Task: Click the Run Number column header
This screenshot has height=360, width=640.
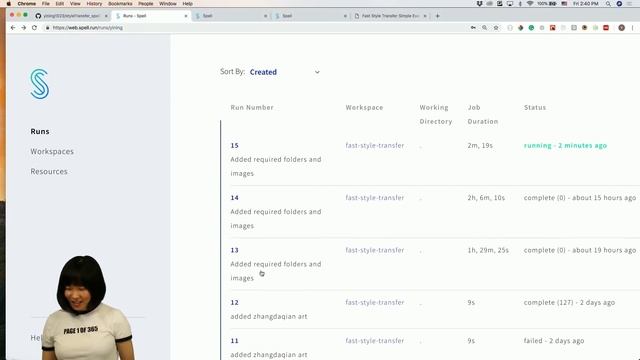Action: 252,107
